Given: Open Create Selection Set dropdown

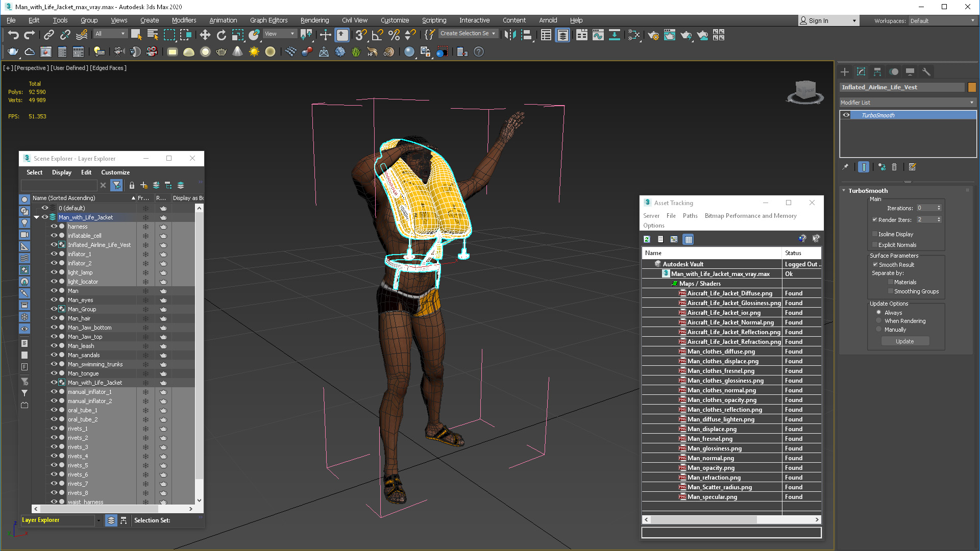Looking at the screenshot, I should [468, 34].
